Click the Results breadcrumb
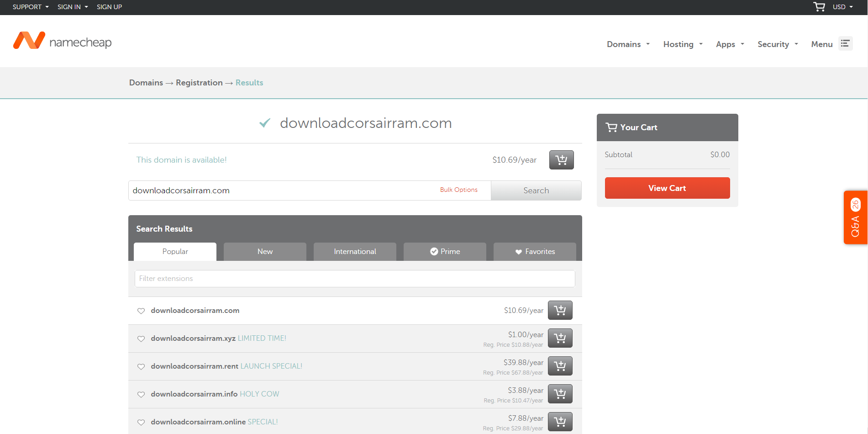This screenshot has width=868, height=434. (249, 83)
